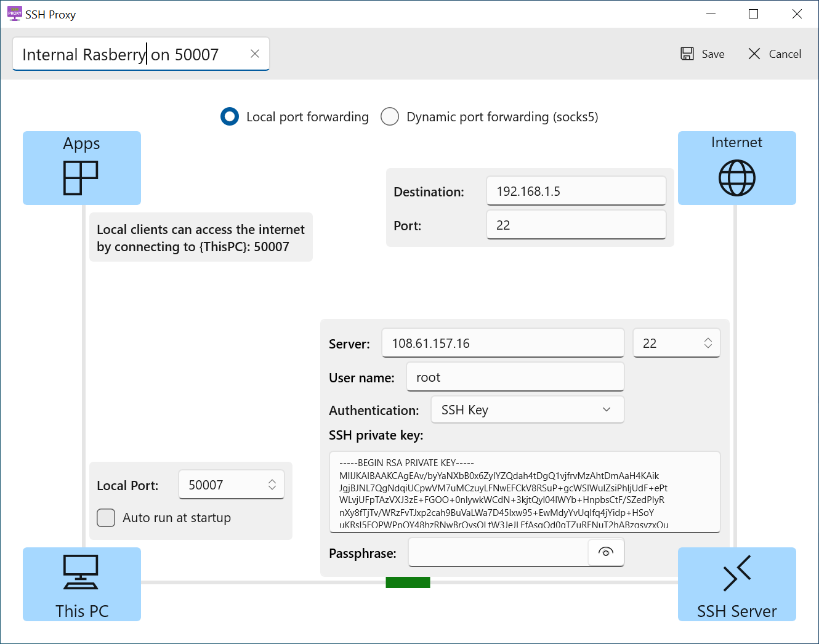Click the SSH Proxy app icon in the title bar

point(15,14)
